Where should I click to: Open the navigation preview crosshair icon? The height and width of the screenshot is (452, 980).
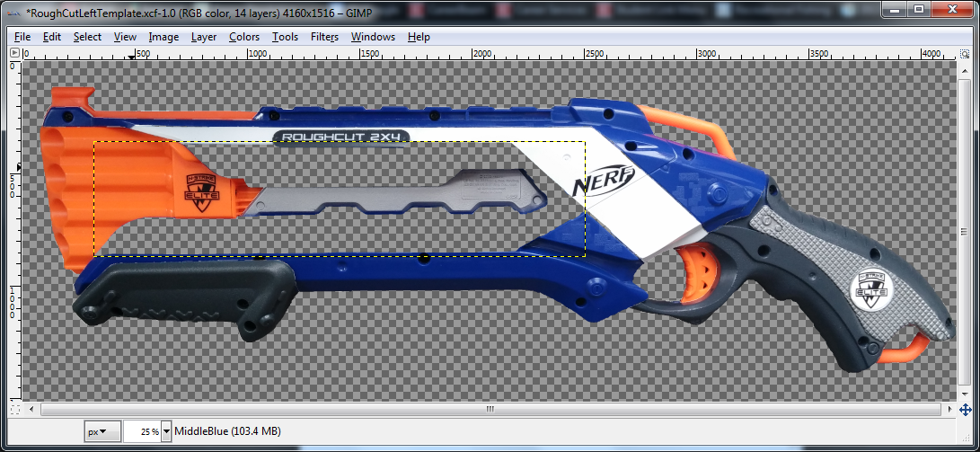click(965, 410)
